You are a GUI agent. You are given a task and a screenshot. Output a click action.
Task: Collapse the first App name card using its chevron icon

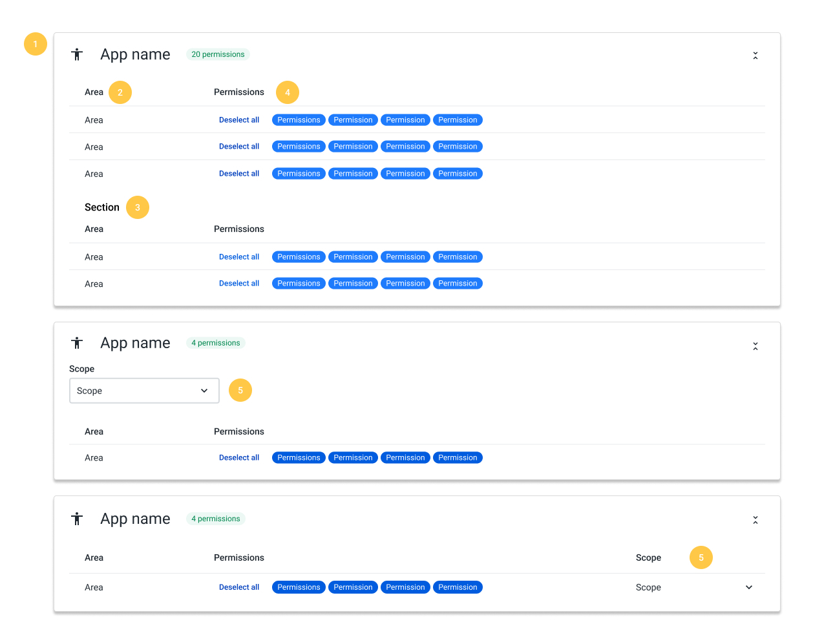755,56
